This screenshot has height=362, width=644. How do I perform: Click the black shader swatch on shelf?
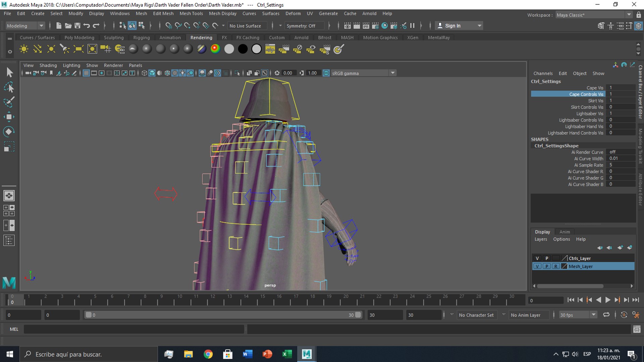point(243,49)
